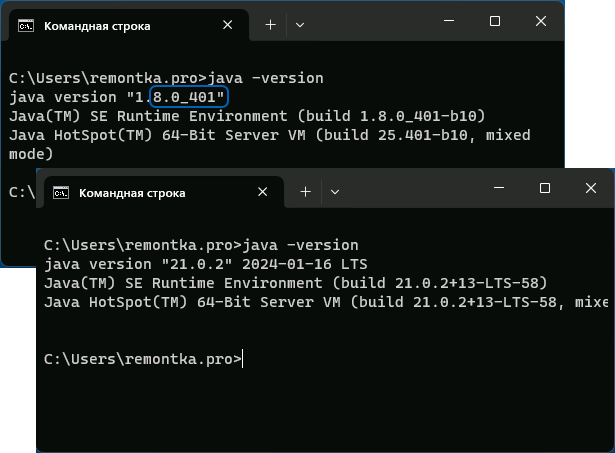Screen dimensions: 615x453
Task: Click the java version "1.8.0_401" line in the back window
Action: click(x=117, y=97)
